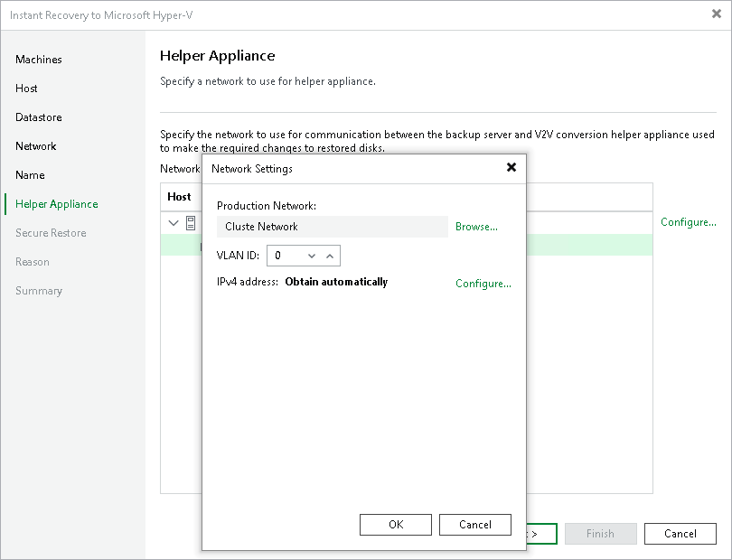Click the 'VLAN ID:' label

(x=238, y=256)
